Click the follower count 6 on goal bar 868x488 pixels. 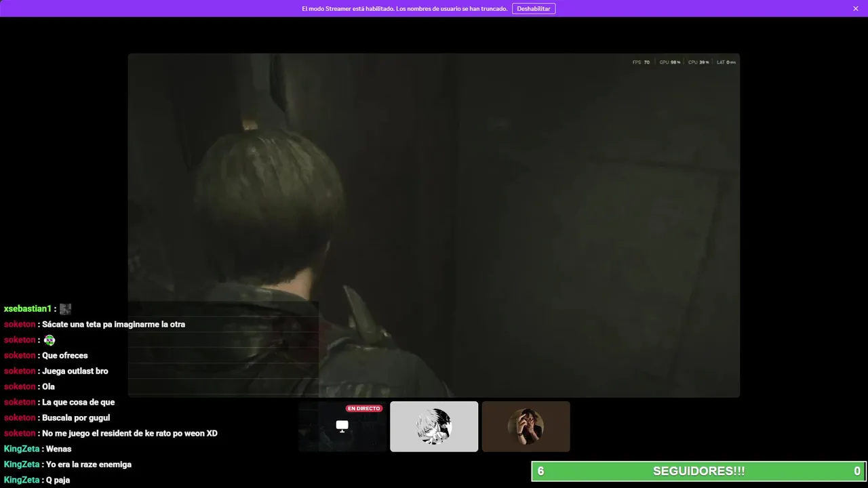point(540,471)
